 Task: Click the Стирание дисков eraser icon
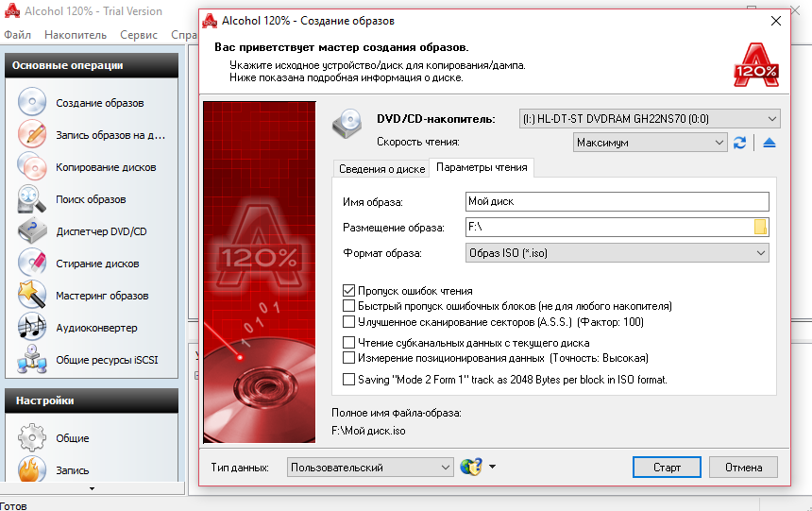[x=32, y=263]
